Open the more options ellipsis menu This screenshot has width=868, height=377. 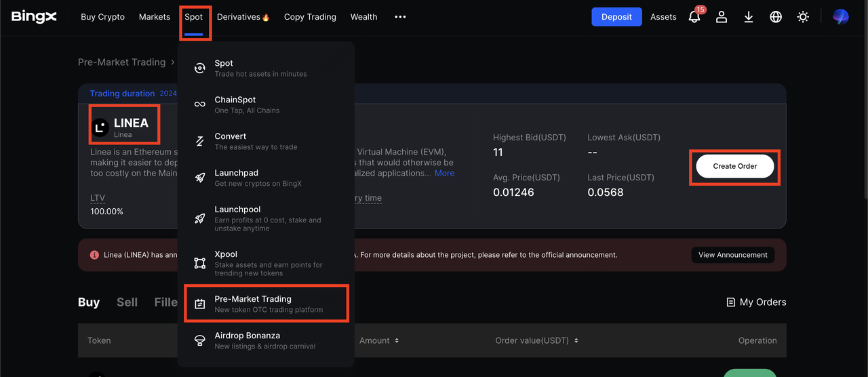point(400,17)
